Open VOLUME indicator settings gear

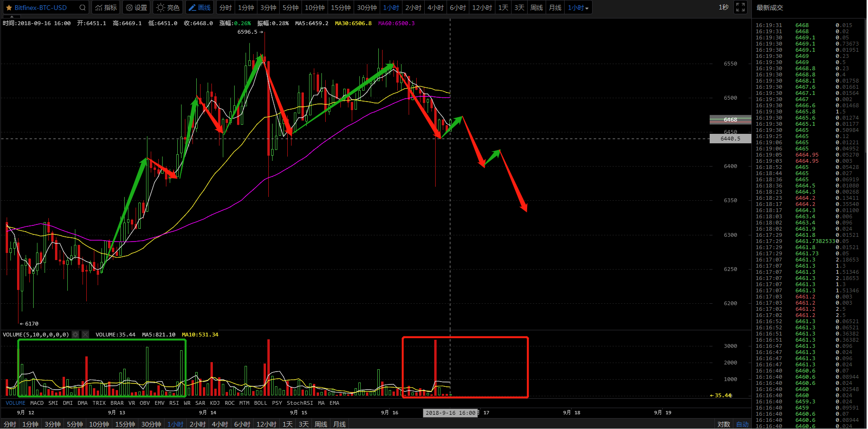pyautogui.click(x=75, y=335)
